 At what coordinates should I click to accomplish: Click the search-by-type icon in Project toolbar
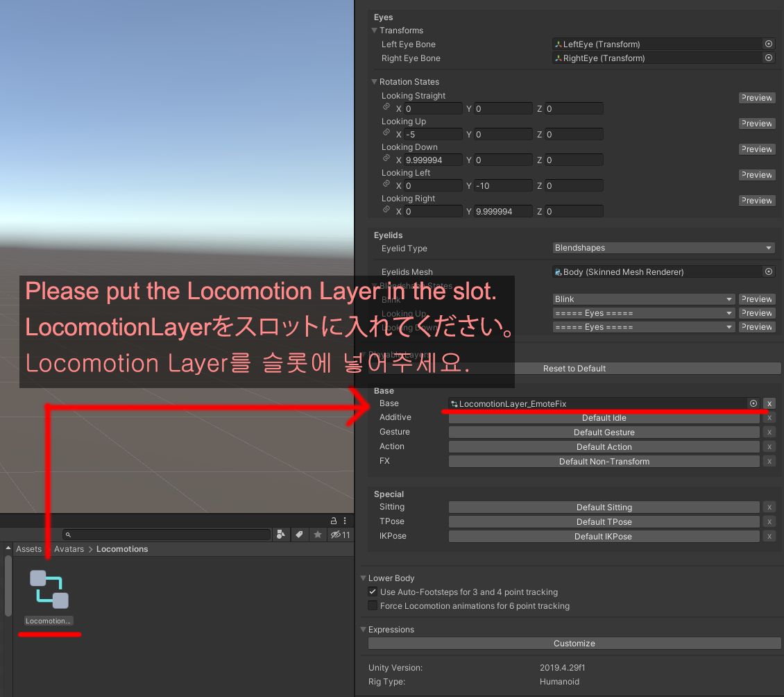[x=281, y=534]
